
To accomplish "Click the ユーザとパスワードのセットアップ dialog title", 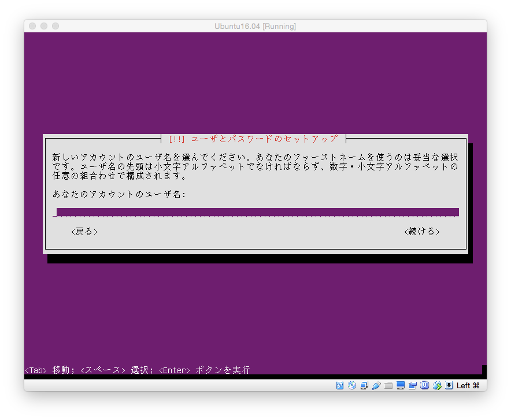I will point(255,139).
